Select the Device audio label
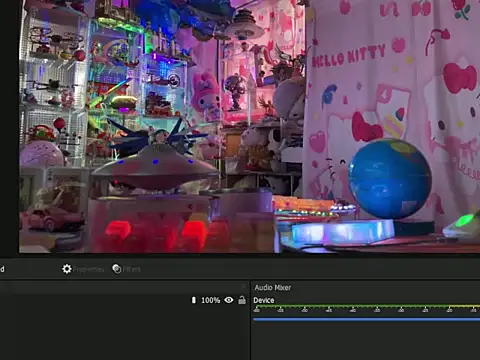 tap(264, 300)
